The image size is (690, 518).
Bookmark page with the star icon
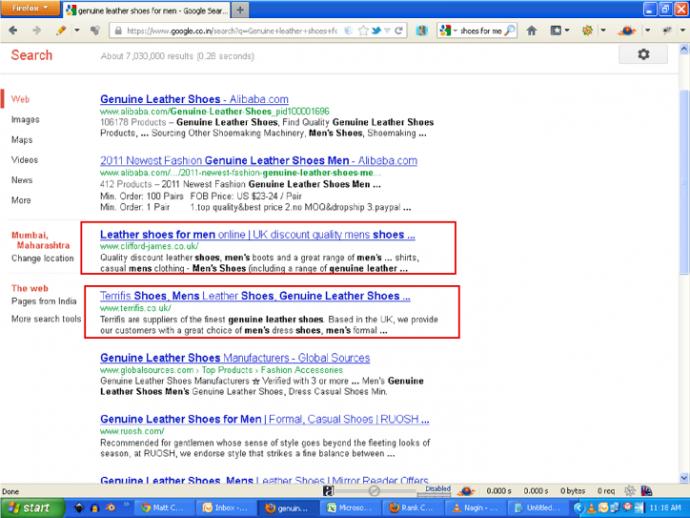point(363,31)
